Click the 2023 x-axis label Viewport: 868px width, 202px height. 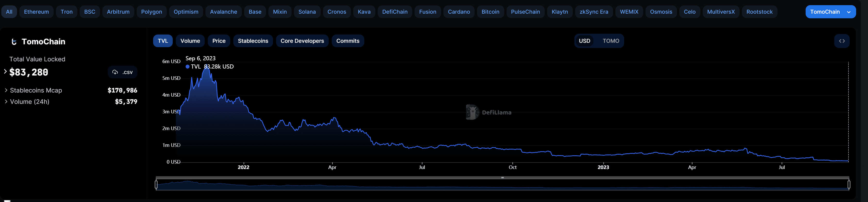tap(603, 167)
